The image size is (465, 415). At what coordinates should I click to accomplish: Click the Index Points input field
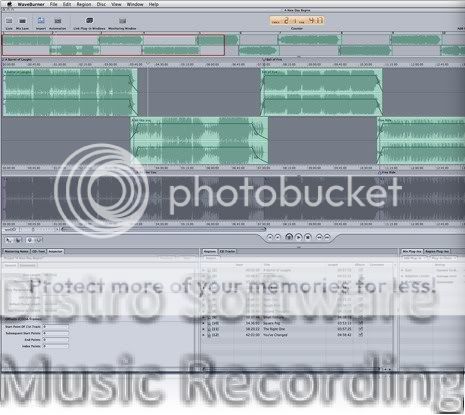(55, 346)
